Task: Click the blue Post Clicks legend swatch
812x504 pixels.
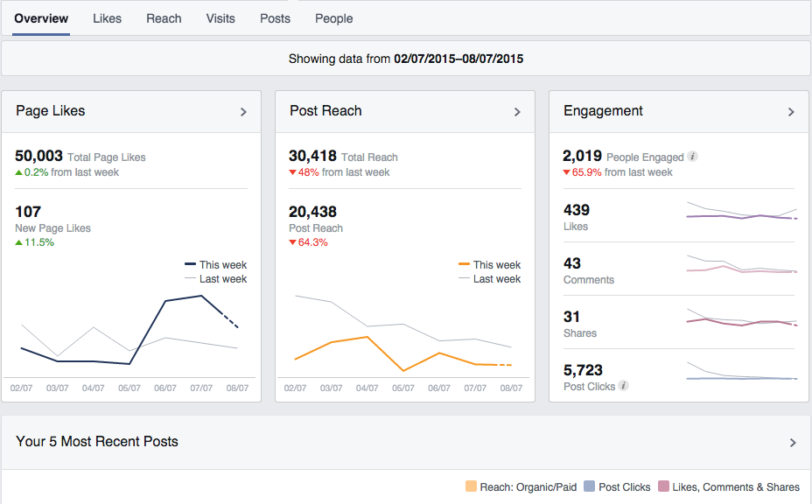Action: click(590, 487)
